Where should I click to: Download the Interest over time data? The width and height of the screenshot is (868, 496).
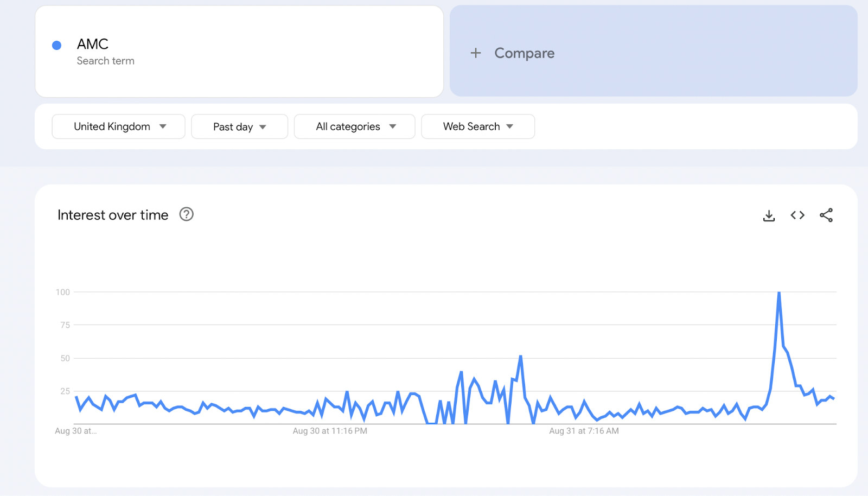coord(769,215)
